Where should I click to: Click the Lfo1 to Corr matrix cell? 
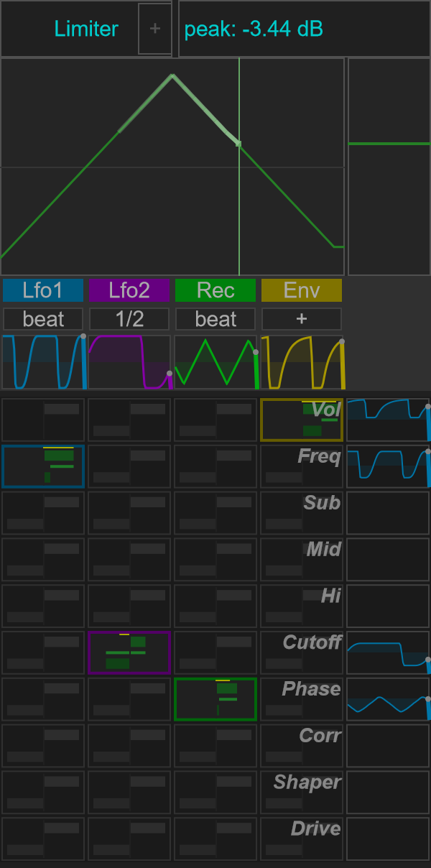coord(43,746)
